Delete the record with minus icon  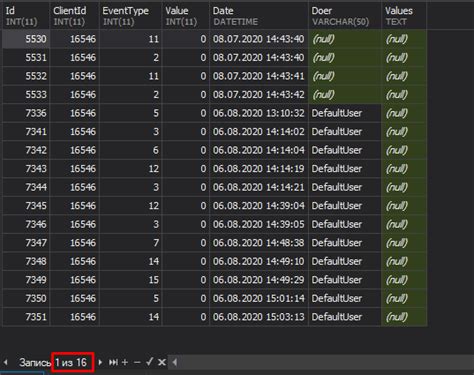click(137, 362)
